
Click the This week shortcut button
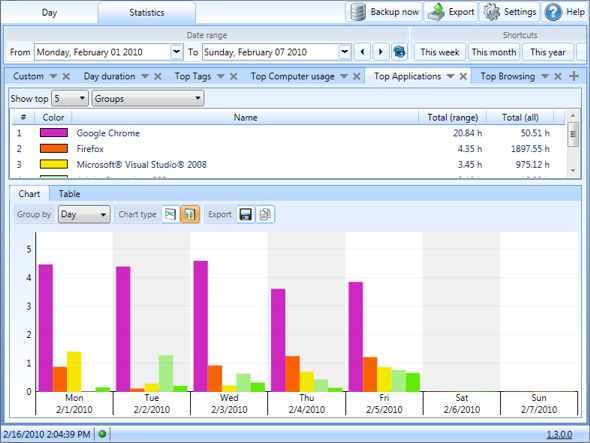click(x=440, y=52)
